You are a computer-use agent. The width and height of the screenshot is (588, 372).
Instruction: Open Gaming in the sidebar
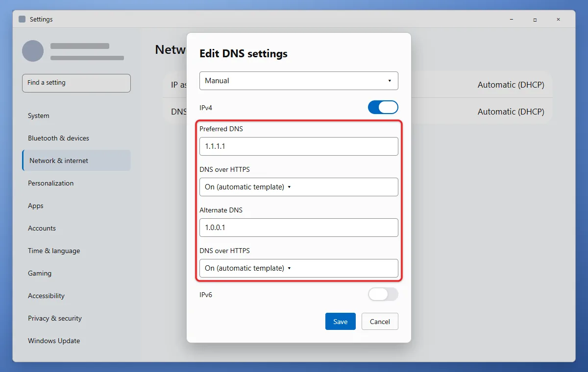(x=76, y=274)
